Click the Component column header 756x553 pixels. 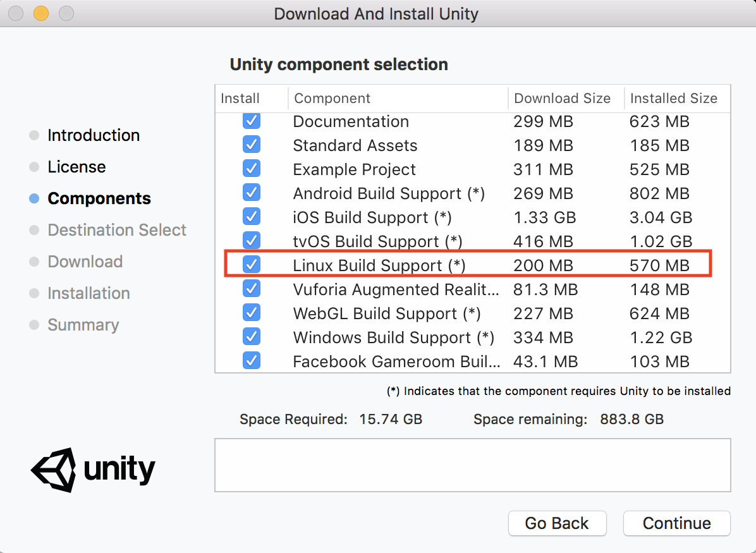331,98
